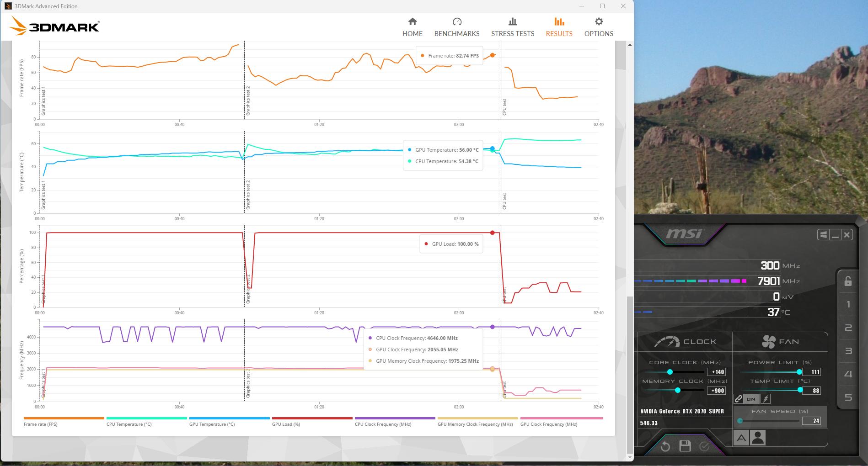
Task: Click the Power Limit slider handle
Action: tap(799, 372)
